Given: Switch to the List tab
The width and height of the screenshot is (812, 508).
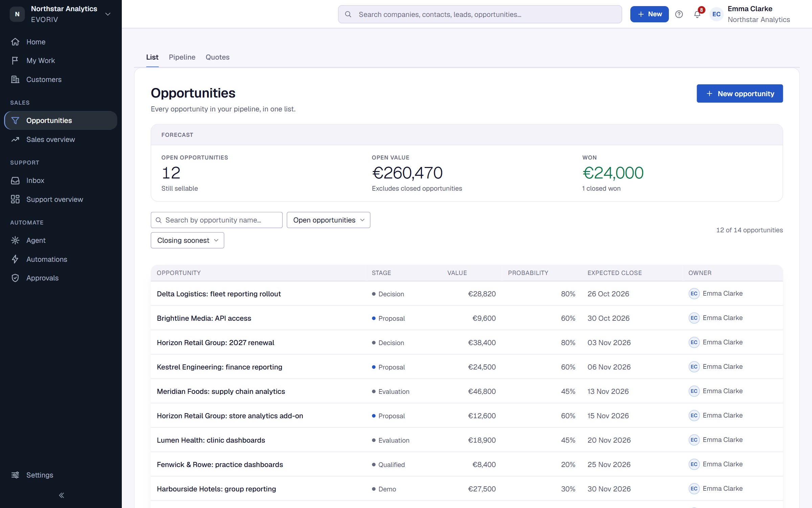Looking at the screenshot, I should (152, 57).
